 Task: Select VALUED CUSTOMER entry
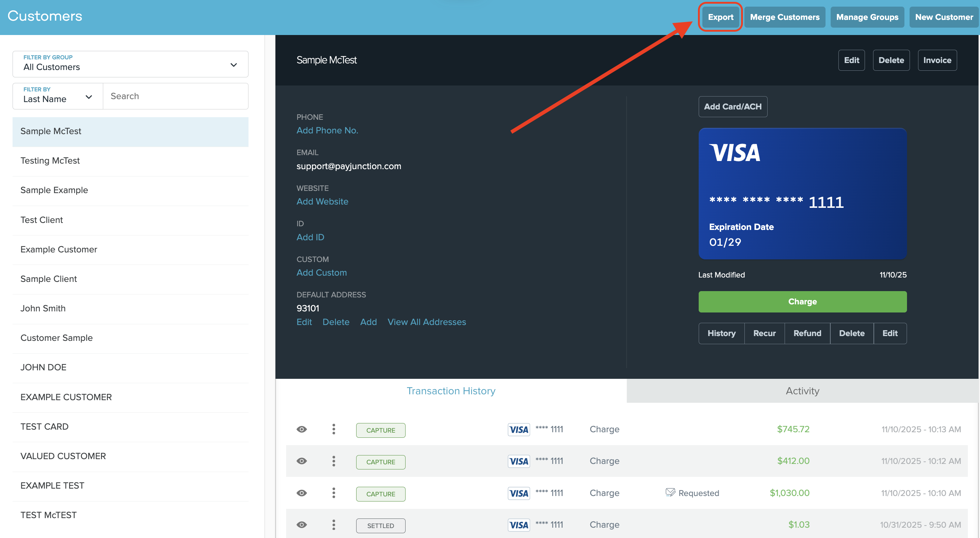(131, 456)
